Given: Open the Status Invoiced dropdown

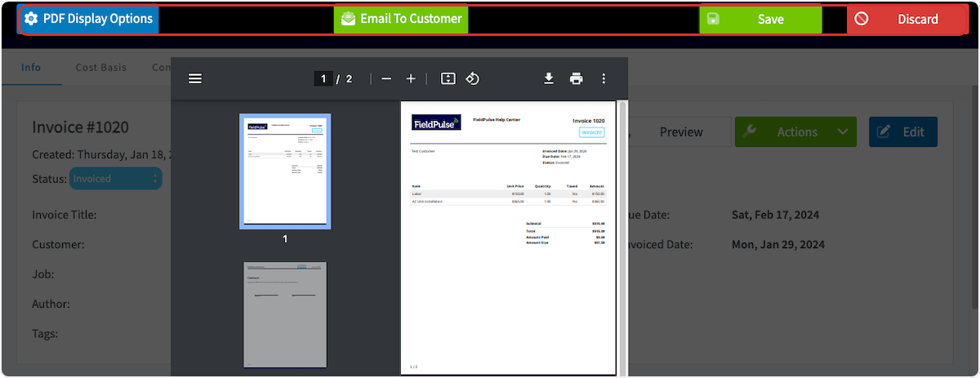Looking at the screenshot, I should 116,179.
